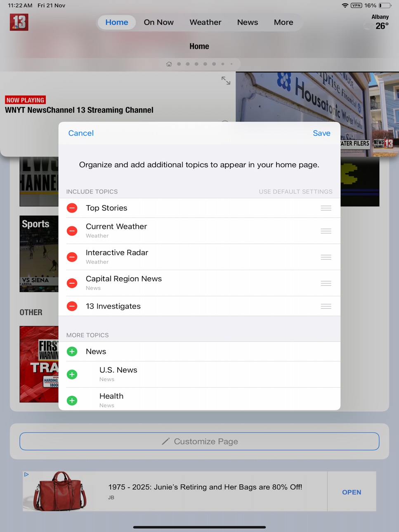The image size is (399, 532).
Task: Tap the Interactive Radar row label
Action: pyautogui.click(x=117, y=252)
